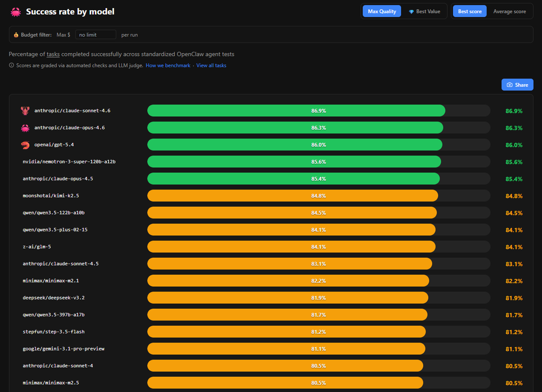
Task: Select the Max Quality toggle
Action: coord(382,11)
